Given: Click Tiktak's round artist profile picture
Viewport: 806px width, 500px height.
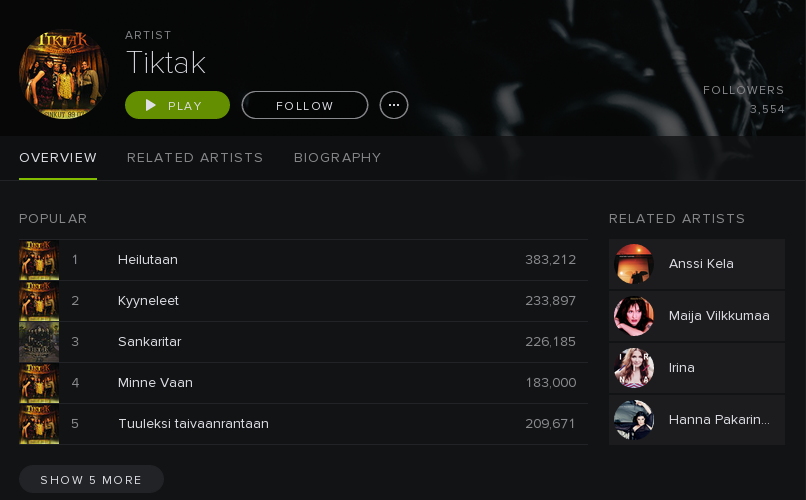Looking at the screenshot, I should coord(64,76).
